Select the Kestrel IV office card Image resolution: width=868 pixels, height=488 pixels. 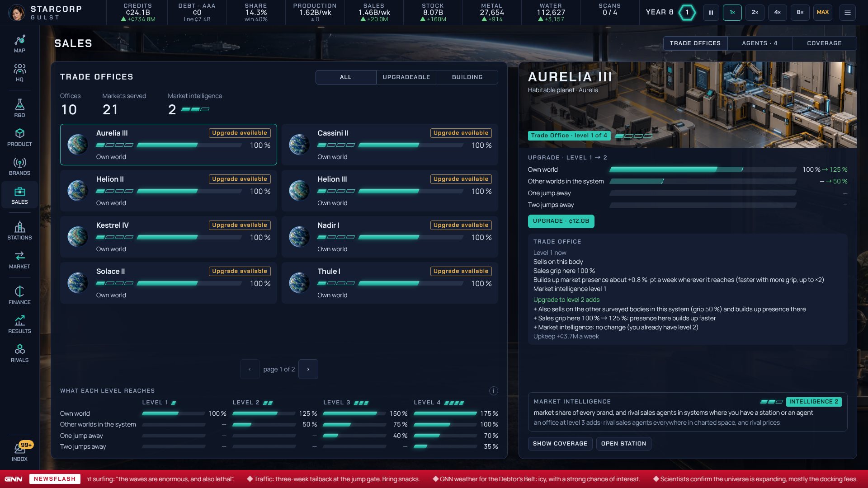[x=168, y=237]
